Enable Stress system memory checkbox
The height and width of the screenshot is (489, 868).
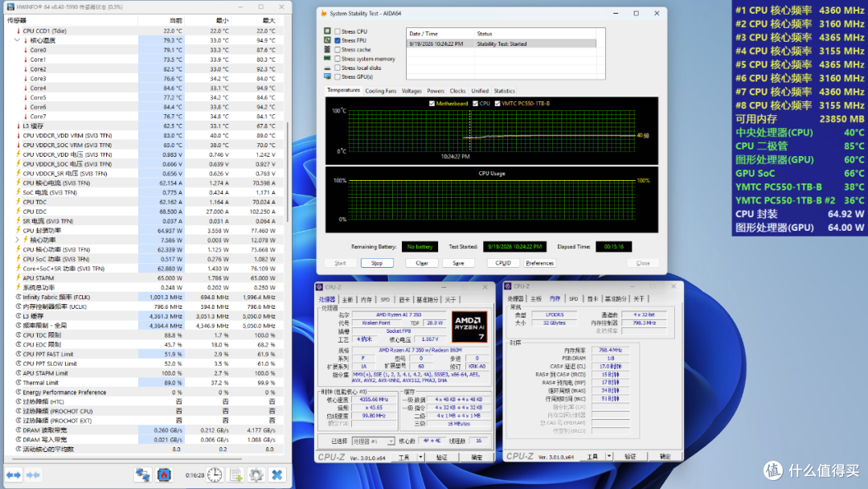pyautogui.click(x=338, y=59)
